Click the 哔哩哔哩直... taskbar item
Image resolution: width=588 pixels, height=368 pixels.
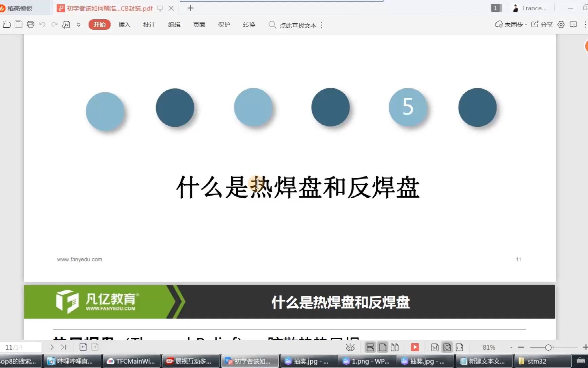point(73,361)
